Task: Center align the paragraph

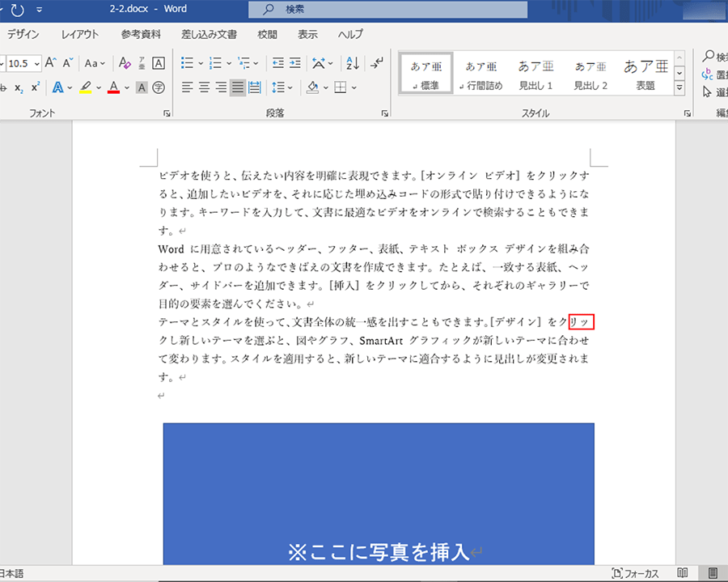Action: 204,87
